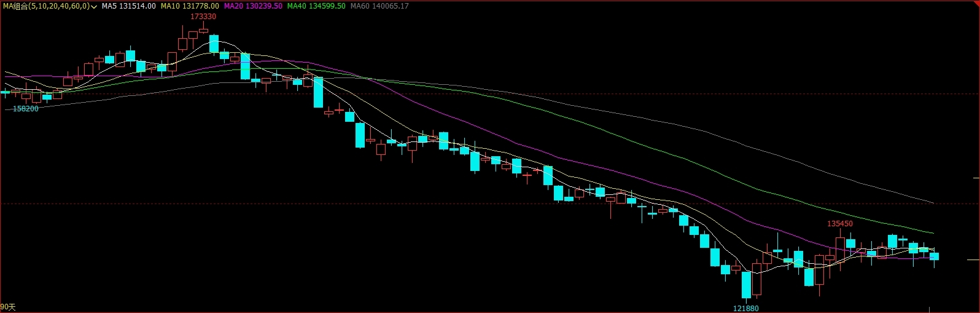Click the 121880 low price label
980x313 pixels.
(x=746, y=309)
